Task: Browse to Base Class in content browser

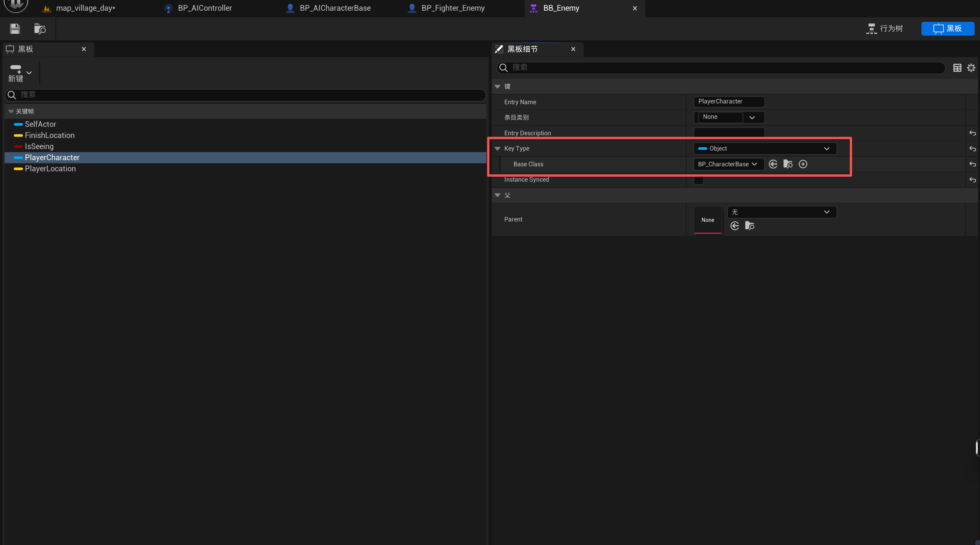Action: pyautogui.click(x=788, y=164)
